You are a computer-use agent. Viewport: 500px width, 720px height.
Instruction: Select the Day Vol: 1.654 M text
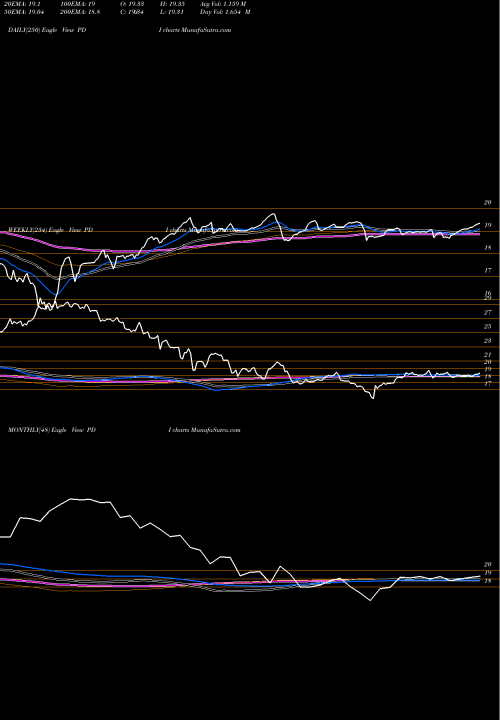coord(225,12)
